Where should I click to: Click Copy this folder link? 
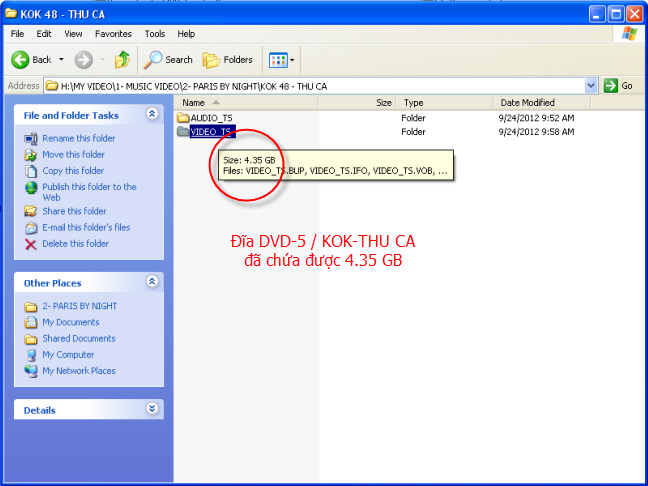[x=73, y=171]
